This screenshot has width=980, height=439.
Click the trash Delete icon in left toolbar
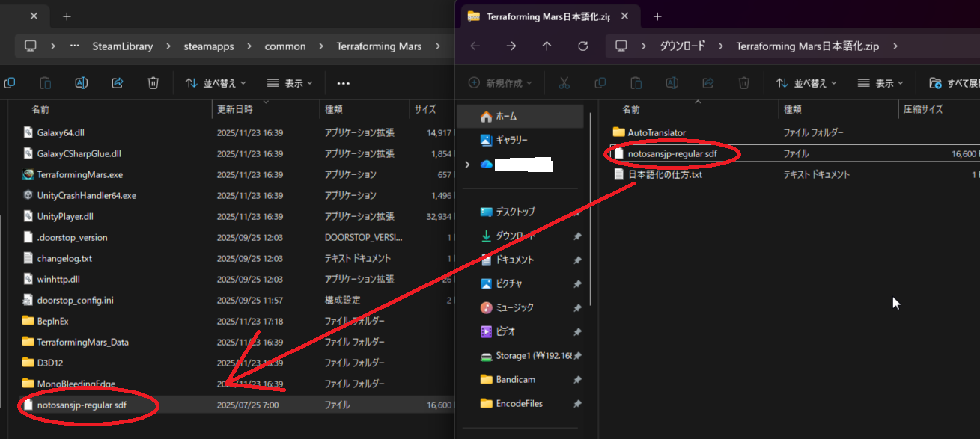[x=153, y=83]
